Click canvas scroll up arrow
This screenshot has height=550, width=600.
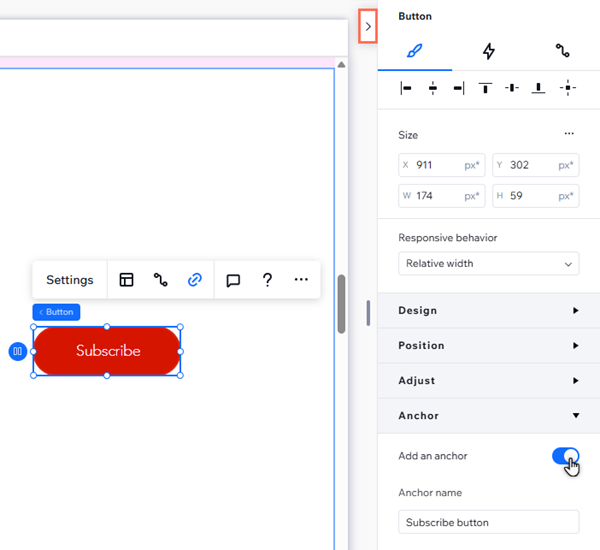pos(341,65)
